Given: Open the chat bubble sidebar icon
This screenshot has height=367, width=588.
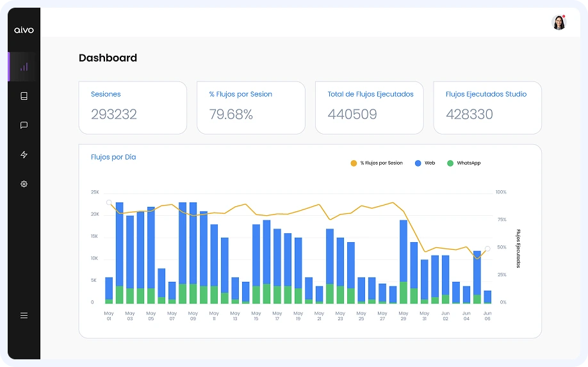Looking at the screenshot, I should click(24, 126).
